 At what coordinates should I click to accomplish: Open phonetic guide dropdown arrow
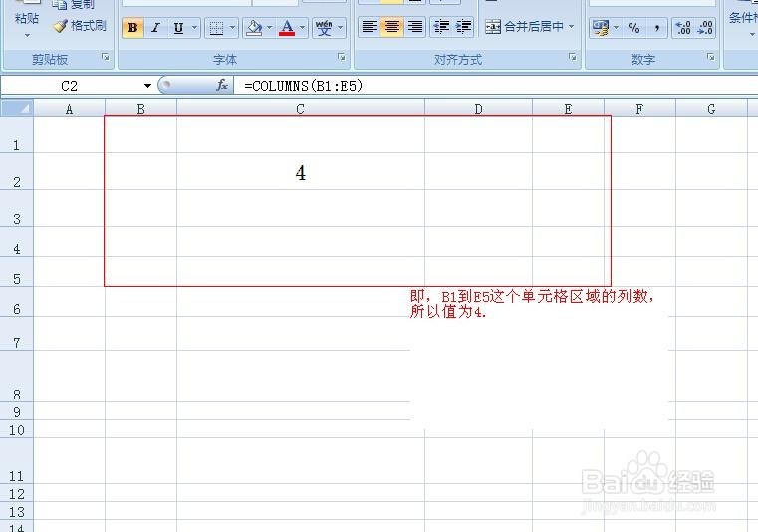[341, 28]
